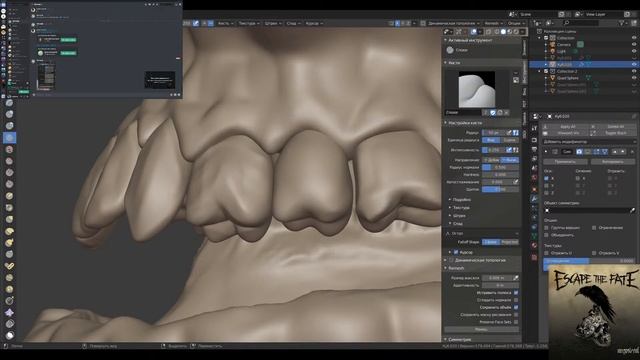Open the Курсор header menu
The image size is (640, 360).
314,23
